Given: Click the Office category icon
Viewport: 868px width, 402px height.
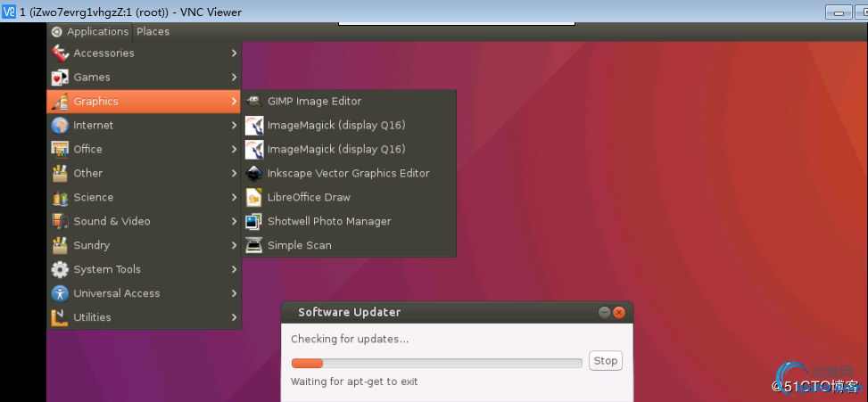Looking at the screenshot, I should coord(60,149).
